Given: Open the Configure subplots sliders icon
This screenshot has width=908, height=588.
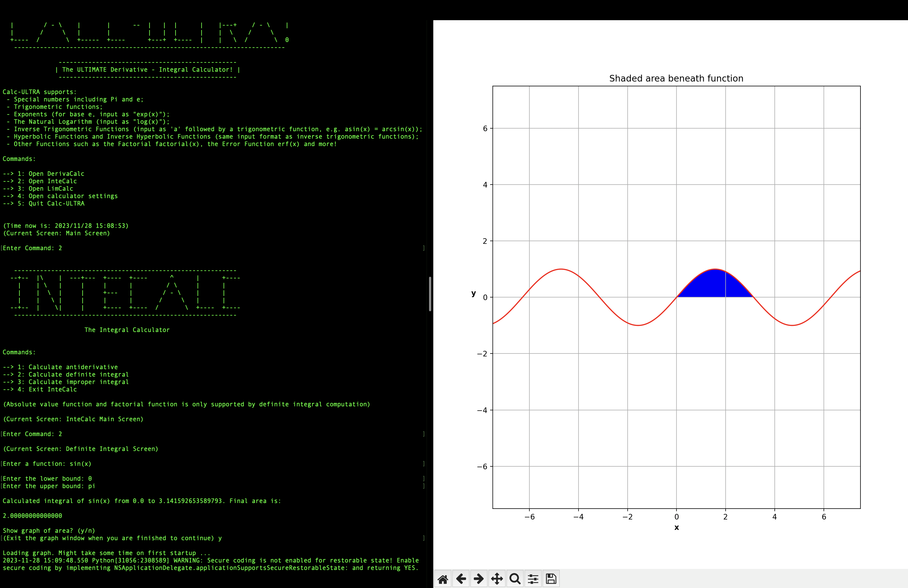Looking at the screenshot, I should (533, 578).
